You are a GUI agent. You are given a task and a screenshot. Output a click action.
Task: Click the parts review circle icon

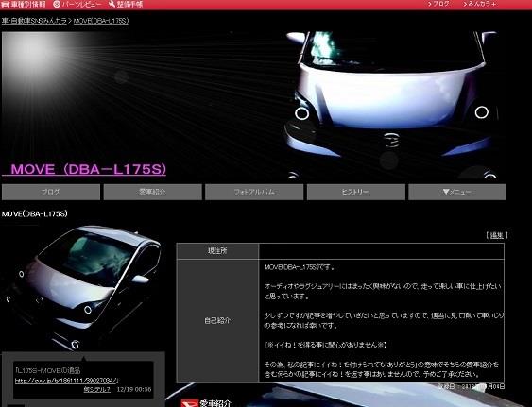pos(57,4)
